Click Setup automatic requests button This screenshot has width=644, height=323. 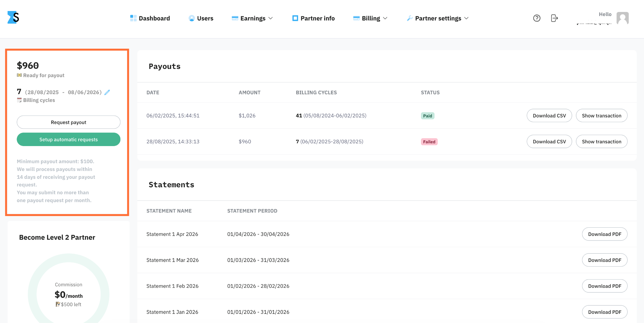pyautogui.click(x=69, y=139)
